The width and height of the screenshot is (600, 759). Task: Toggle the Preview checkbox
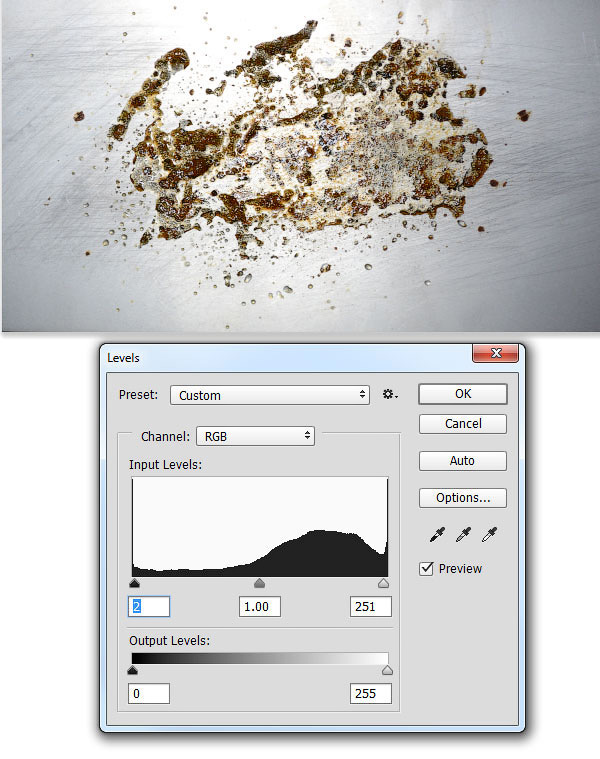(426, 568)
